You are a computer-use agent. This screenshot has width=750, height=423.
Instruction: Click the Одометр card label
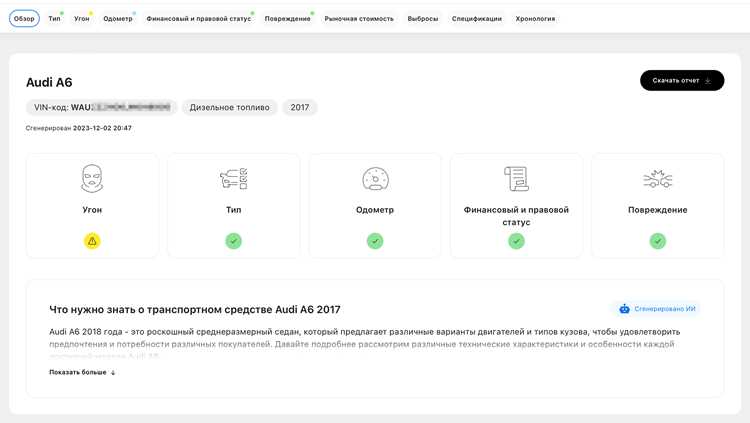coord(375,210)
